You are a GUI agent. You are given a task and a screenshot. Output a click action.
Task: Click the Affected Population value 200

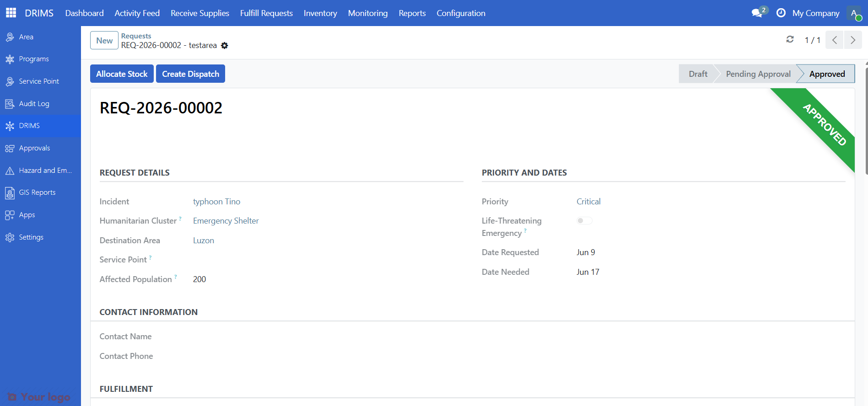coord(199,279)
